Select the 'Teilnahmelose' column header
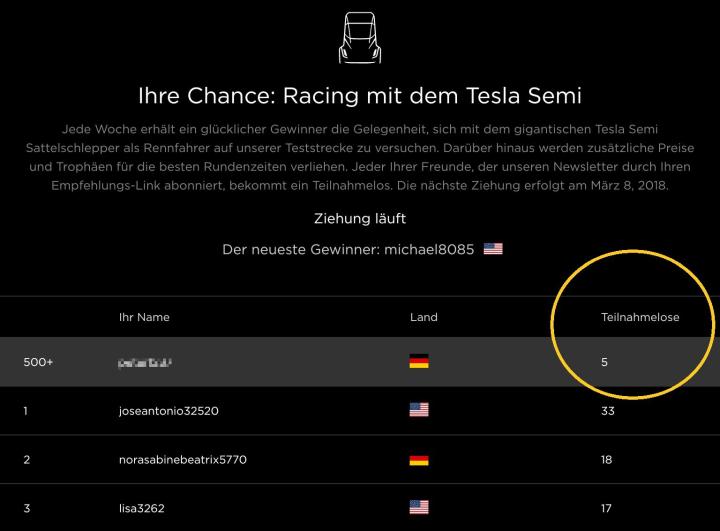720x531 pixels. click(x=640, y=317)
